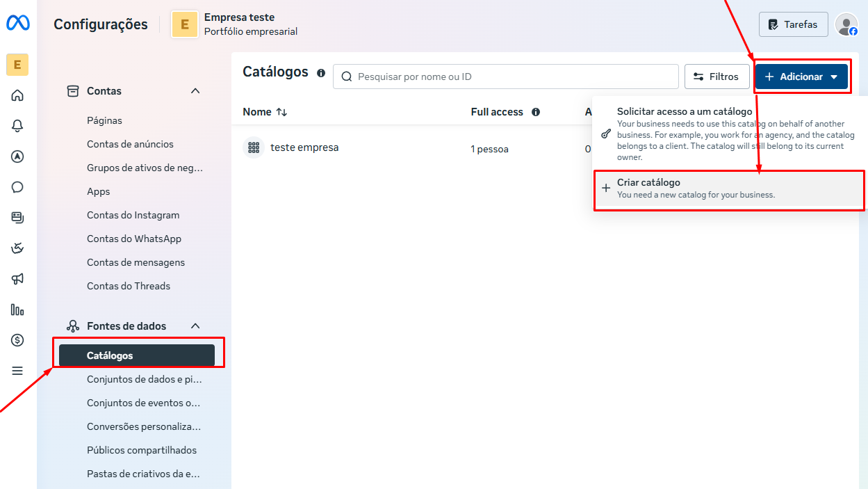
Task: Go to Páginas in the sidebar
Action: click(104, 120)
